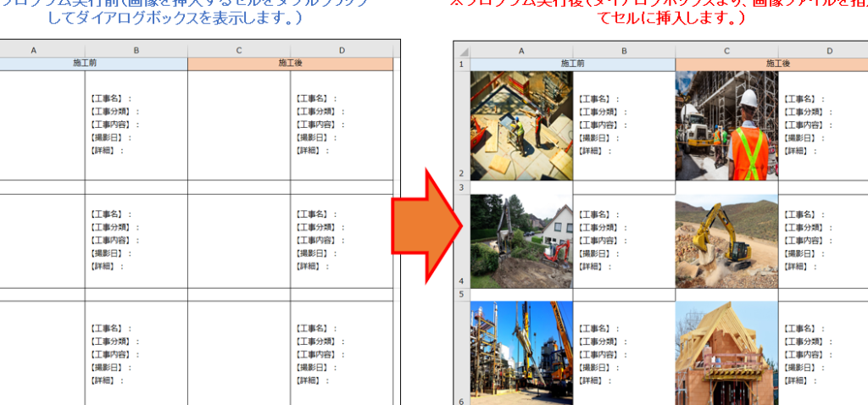Click the select-all corner of the right sheet

pos(462,51)
